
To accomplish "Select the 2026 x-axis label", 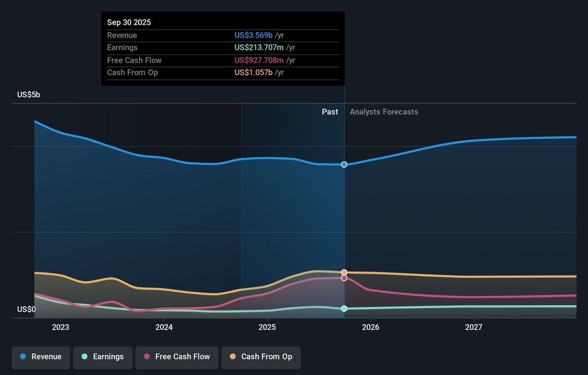I will (370, 327).
